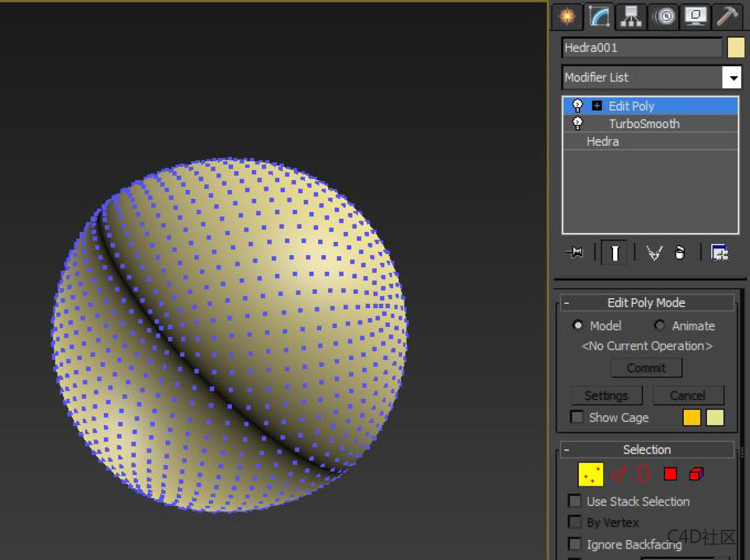Expand the Edit Poly modifier sub-levels
This screenshot has width=750, height=560.
pyautogui.click(x=597, y=106)
